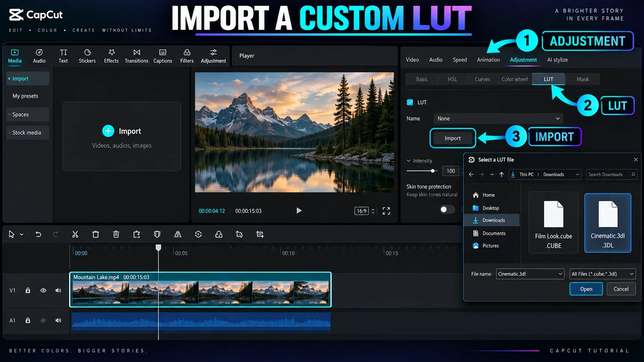Open the Transitions panel

[x=136, y=56]
